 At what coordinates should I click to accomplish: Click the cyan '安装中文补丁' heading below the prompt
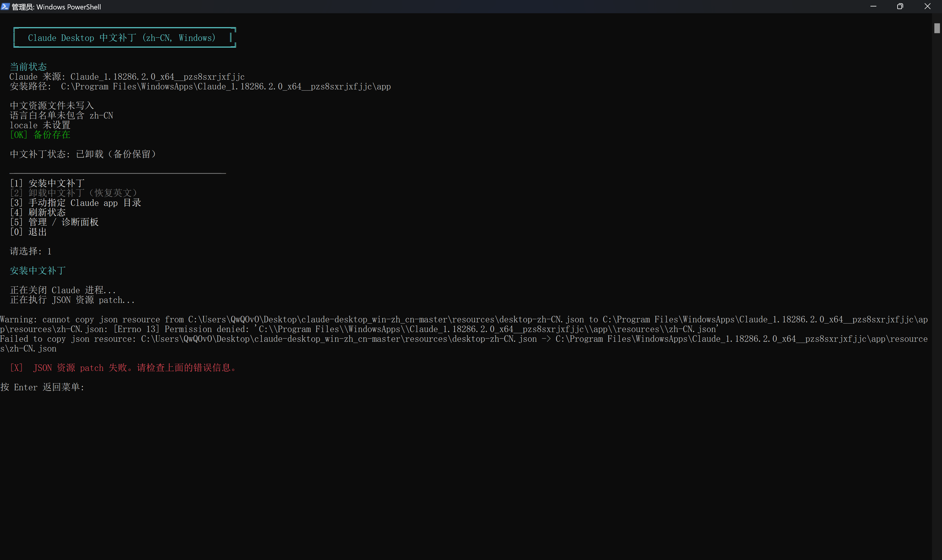pos(38,271)
